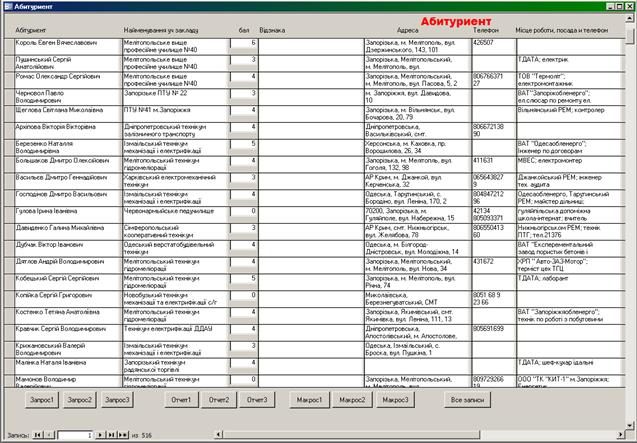
Task: Click workplace cell ТДАТА; лаборант
Action: 570,282
